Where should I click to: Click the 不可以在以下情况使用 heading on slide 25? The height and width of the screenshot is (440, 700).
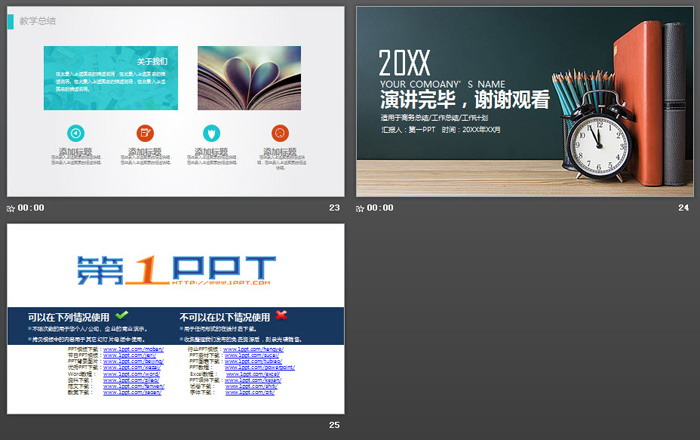225,317
